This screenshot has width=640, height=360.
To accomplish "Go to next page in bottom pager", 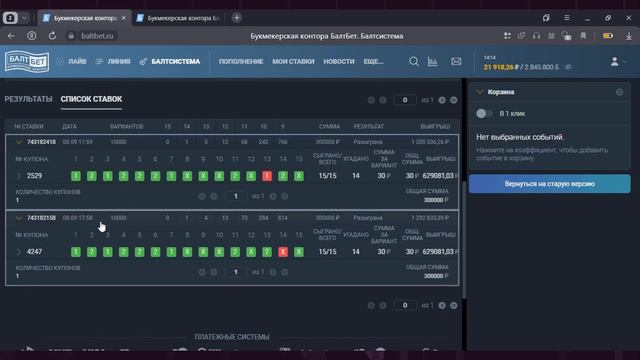I will click(x=442, y=305).
